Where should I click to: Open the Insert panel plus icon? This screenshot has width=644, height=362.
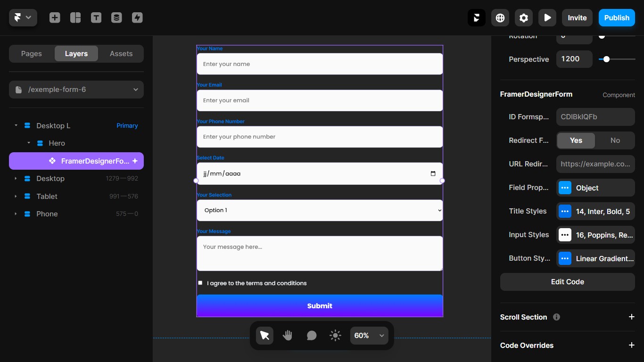55,17
